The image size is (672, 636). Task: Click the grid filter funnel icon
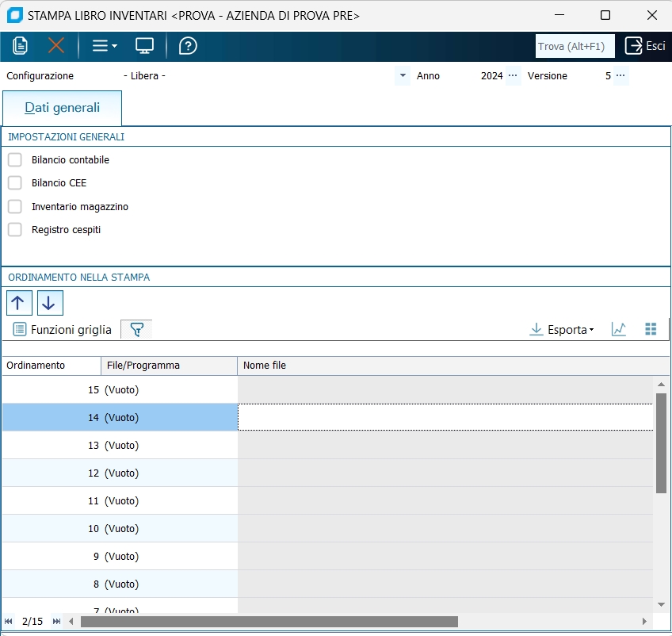136,330
